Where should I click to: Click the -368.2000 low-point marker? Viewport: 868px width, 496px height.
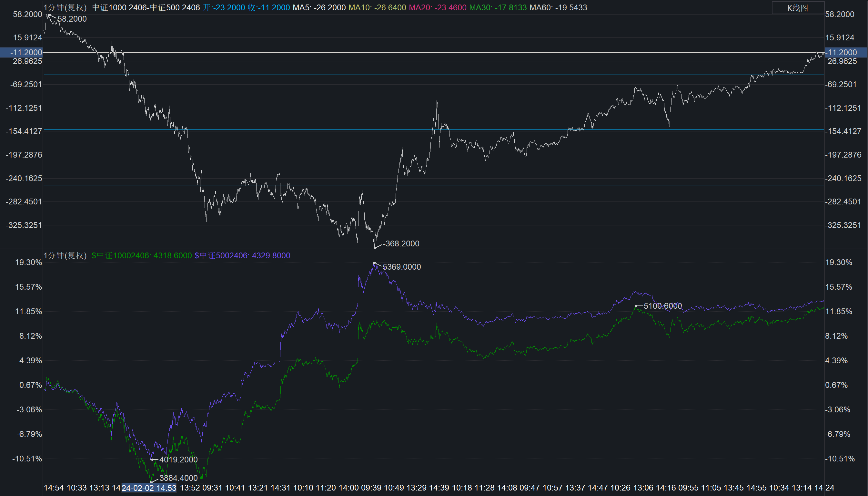click(x=401, y=243)
